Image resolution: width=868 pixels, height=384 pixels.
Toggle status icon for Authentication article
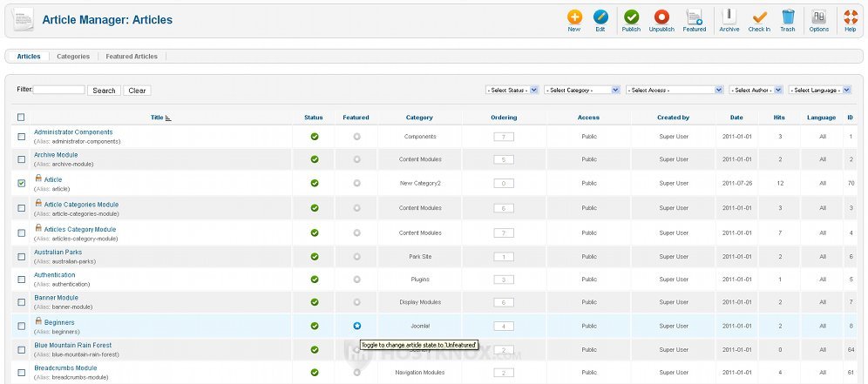[x=315, y=280]
